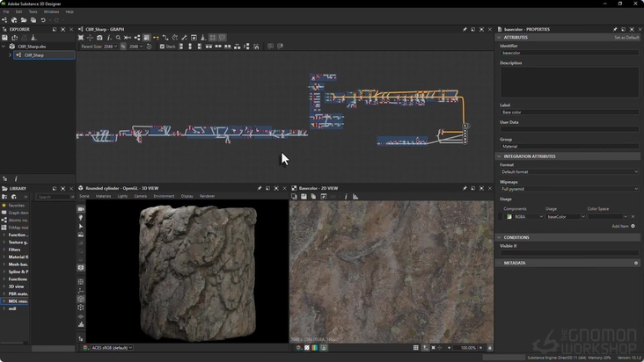The image size is (644, 362).
Task: Click the Label field containing Base color
Action: 569,112
